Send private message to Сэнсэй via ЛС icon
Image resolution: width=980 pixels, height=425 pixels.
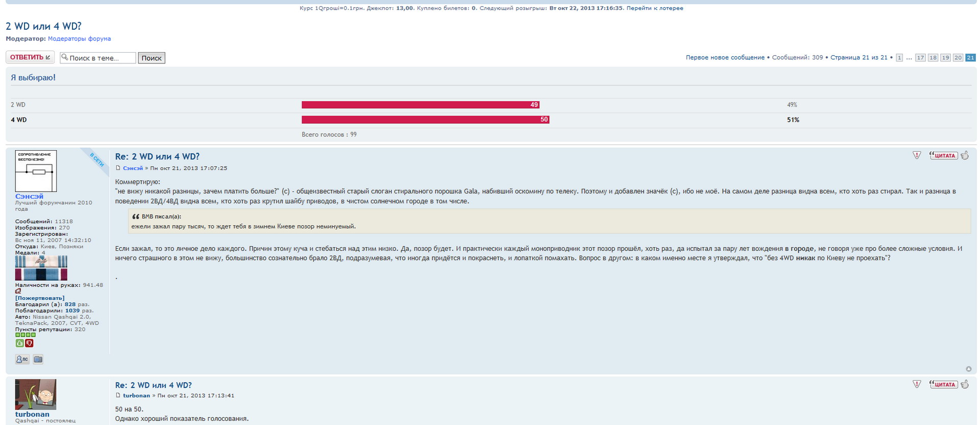pos(22,360)
